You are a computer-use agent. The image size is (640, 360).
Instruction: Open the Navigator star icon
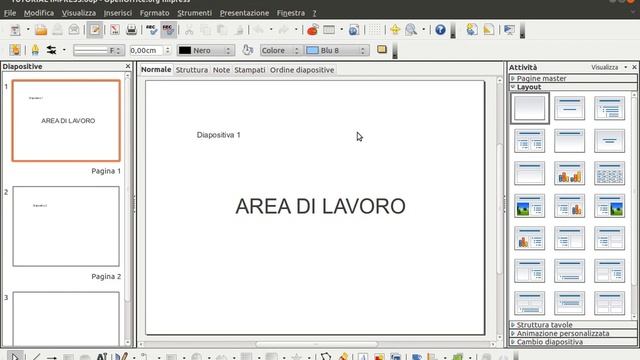click(395, 30)
